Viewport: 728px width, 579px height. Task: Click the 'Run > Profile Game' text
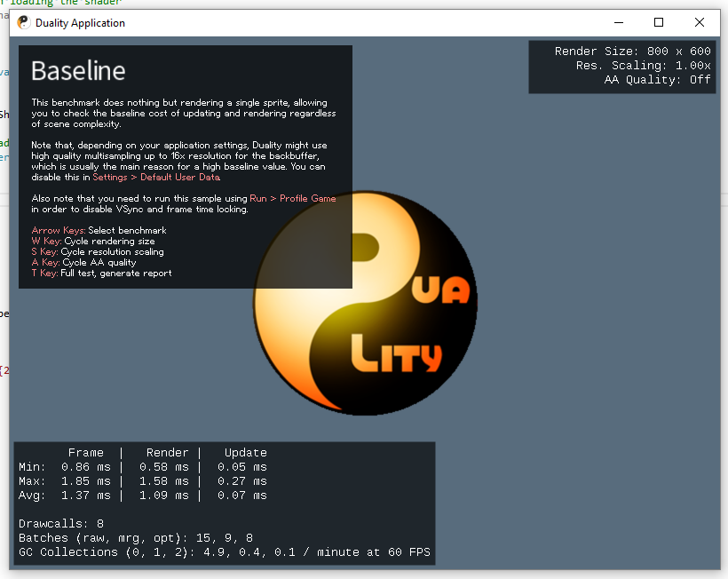pyautogui.click(x=292, y=198)
